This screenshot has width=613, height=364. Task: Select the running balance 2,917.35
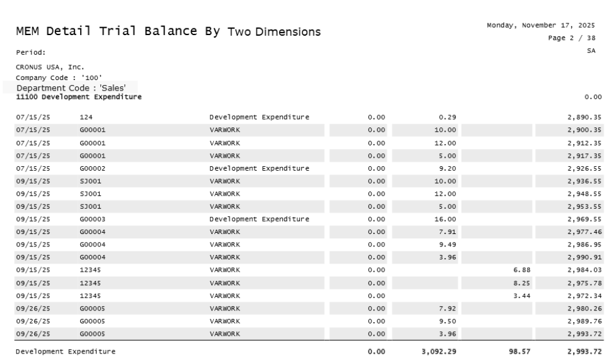pos(585,156)
